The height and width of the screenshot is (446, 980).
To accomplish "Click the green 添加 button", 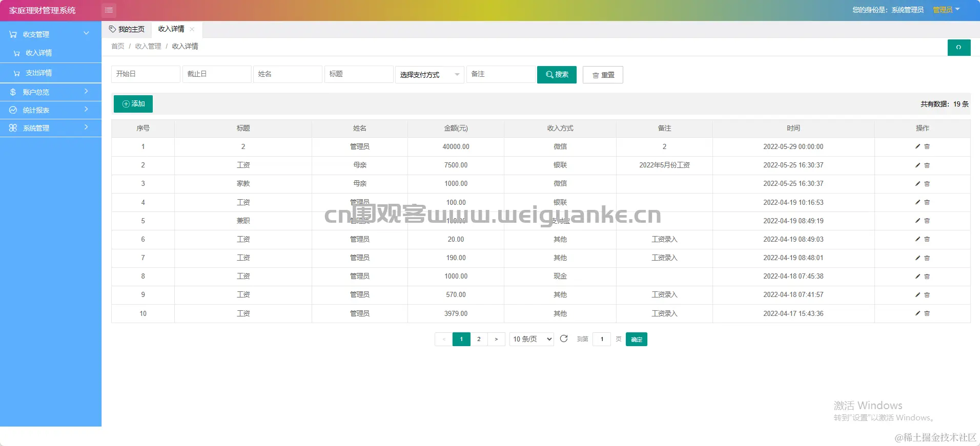I will pos(133,104).
